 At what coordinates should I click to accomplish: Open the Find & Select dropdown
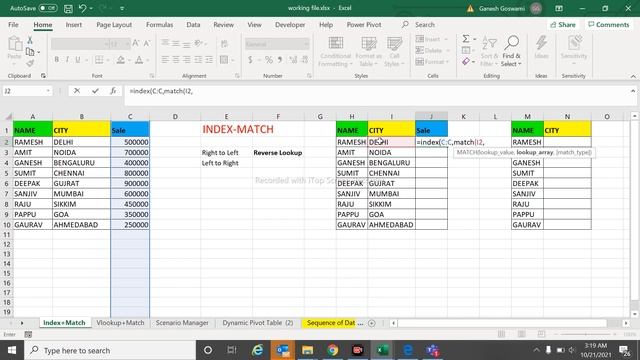tap(511, 51)
